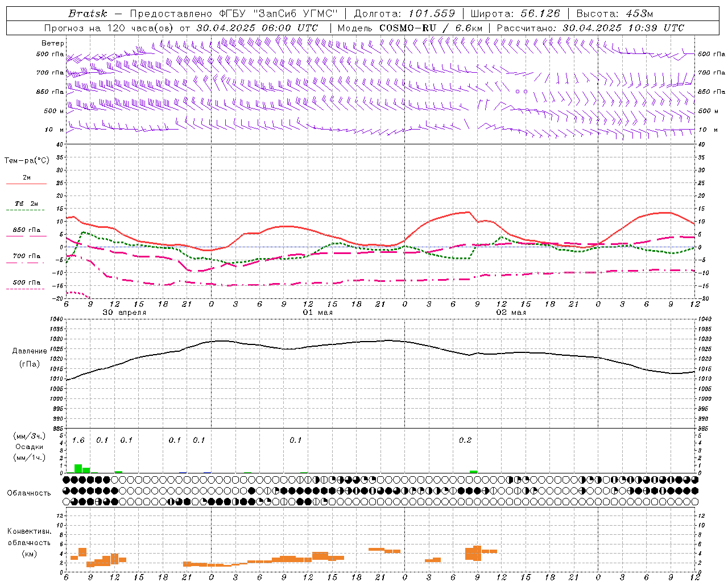728x582 pixels.
Task: Click the tallest green precipitation bar under "1.6"
Action: pyautogui.click(x=78, y=468)
